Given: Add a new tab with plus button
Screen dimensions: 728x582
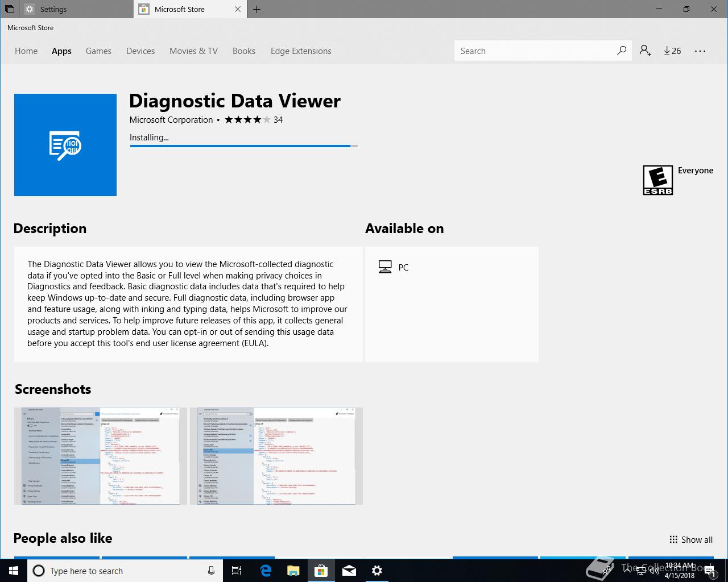Looking at the screenshot, I should click(x=257, y=9).
